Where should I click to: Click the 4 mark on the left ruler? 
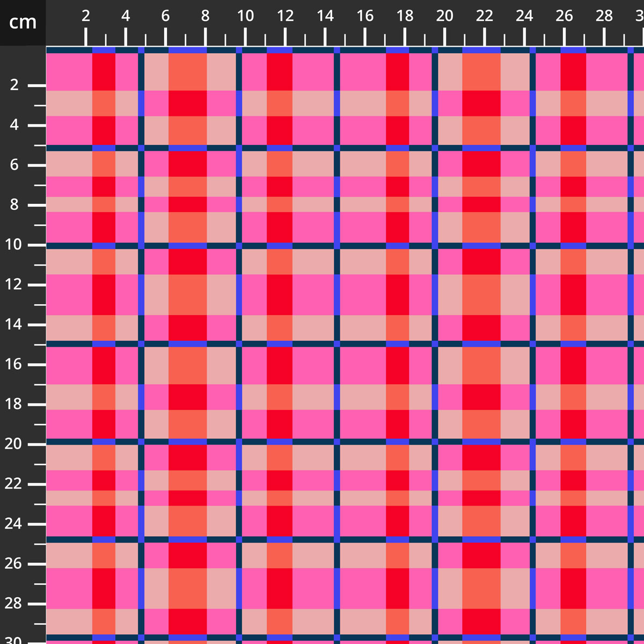point(14,125)
